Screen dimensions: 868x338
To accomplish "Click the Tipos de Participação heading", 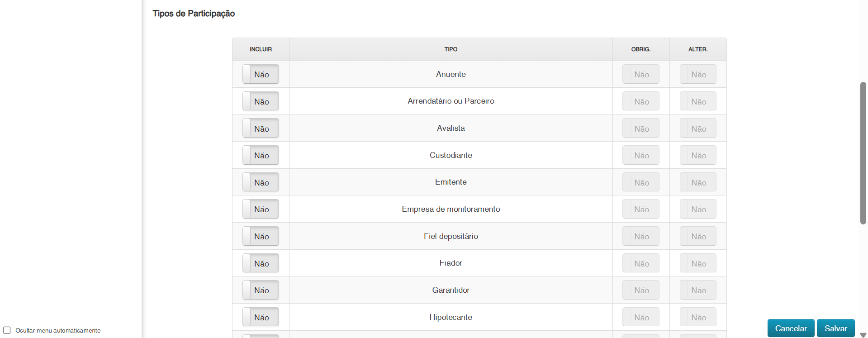I will pos(194,14).
